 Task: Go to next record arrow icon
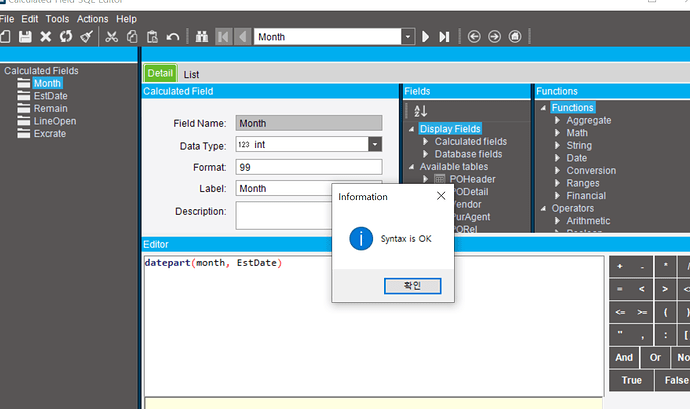tap(425, 37)
